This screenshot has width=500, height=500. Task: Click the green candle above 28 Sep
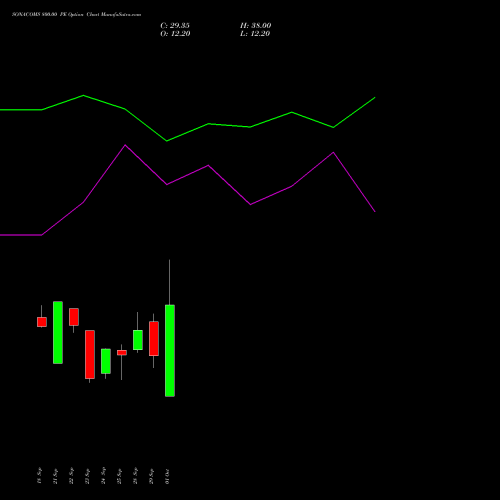pyautogui.click(x=138, y=340)
